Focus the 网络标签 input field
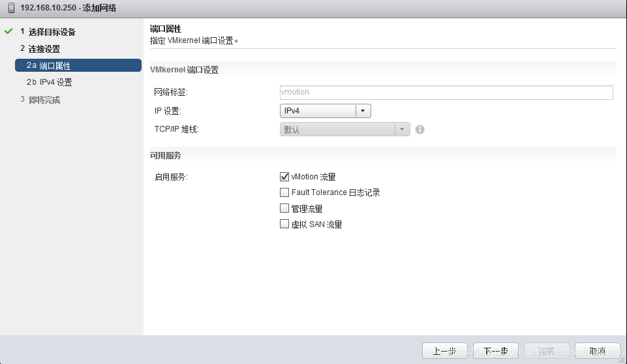 [446, 93]
